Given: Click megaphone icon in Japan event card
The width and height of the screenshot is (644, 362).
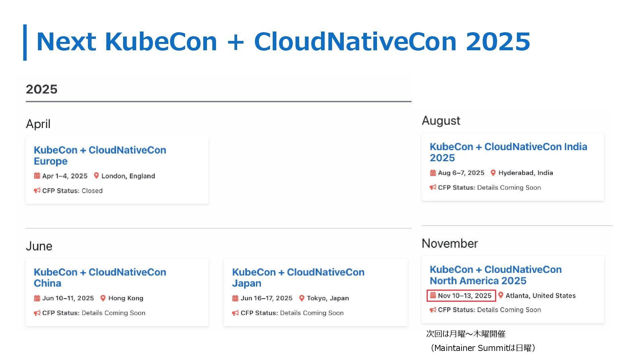Looking at the screenshot, I should (x=235, y=313).
